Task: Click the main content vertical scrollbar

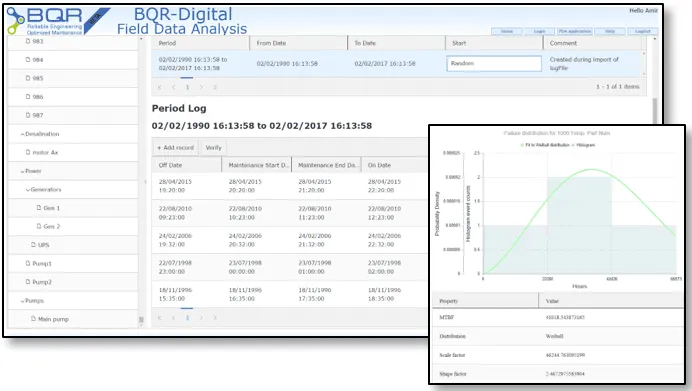Action: [x=654, y=110]
